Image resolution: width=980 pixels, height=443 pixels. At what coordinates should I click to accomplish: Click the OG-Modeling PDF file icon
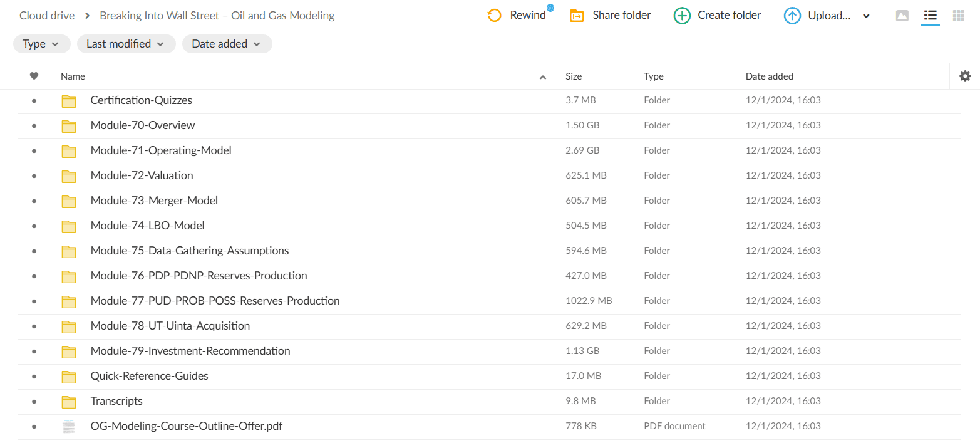(x=69, y=427)
